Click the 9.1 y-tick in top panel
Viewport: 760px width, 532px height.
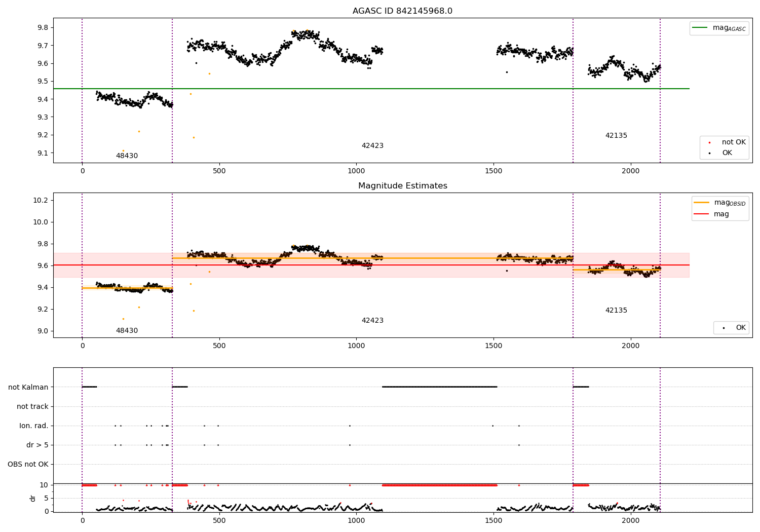[43, 153]
